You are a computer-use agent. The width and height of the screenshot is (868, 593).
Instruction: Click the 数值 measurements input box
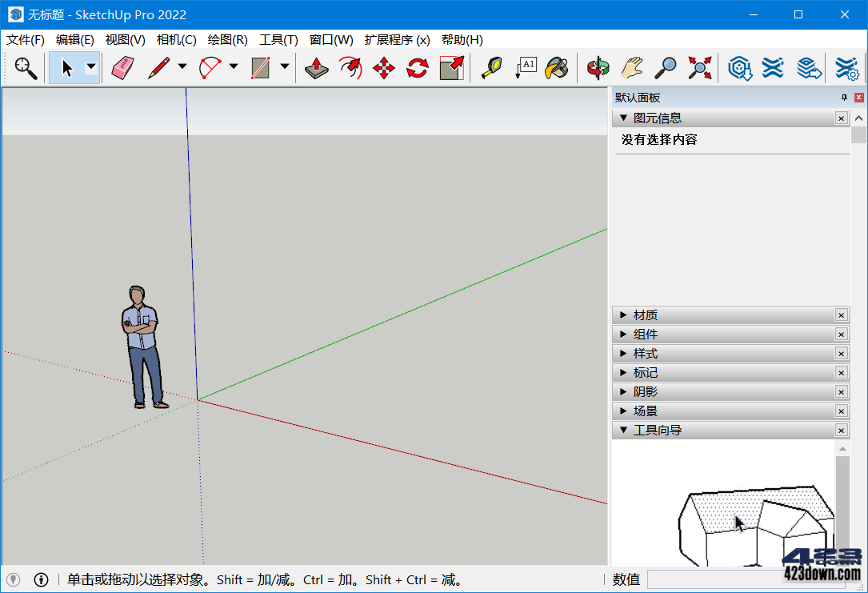(746, 579)
